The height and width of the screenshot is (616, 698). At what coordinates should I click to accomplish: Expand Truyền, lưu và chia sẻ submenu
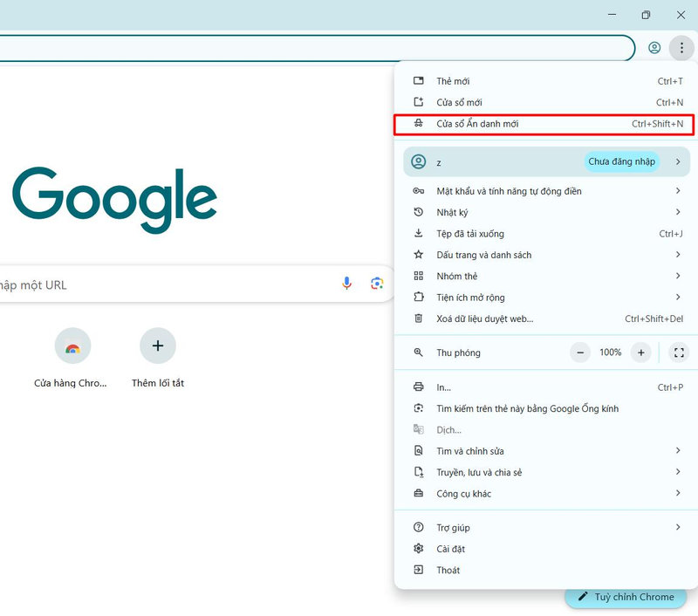coord(546,472)
